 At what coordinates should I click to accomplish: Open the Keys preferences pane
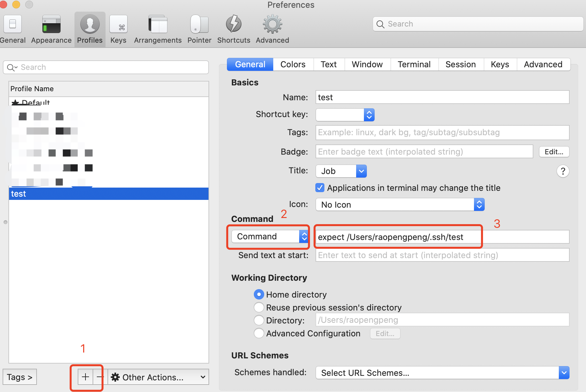(118, 29)
